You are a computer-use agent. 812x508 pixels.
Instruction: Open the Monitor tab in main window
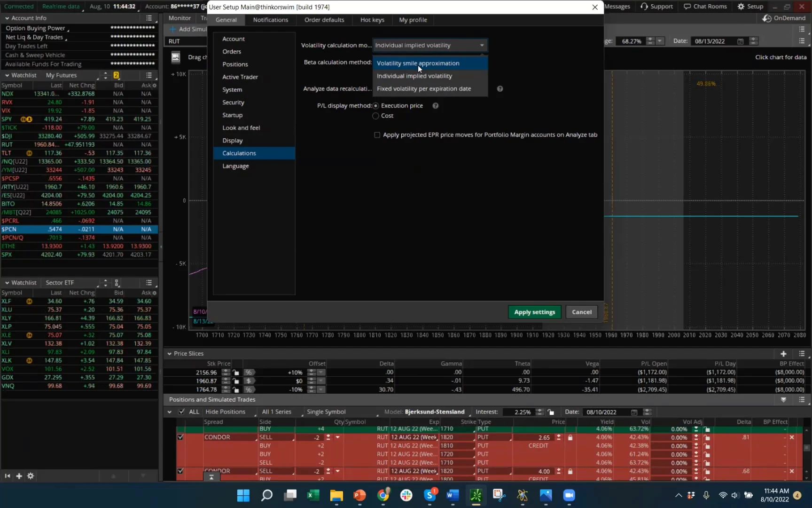pos(180,18)
